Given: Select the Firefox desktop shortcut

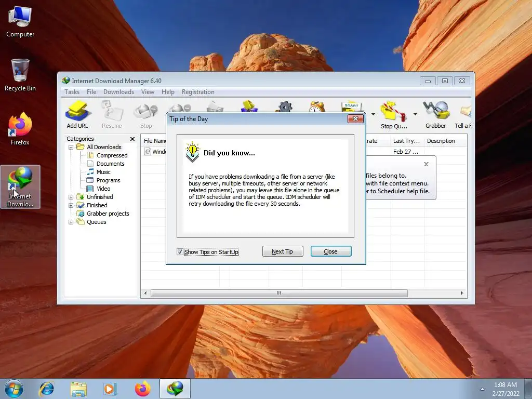Looking at the screenshot, I should 20,129.
